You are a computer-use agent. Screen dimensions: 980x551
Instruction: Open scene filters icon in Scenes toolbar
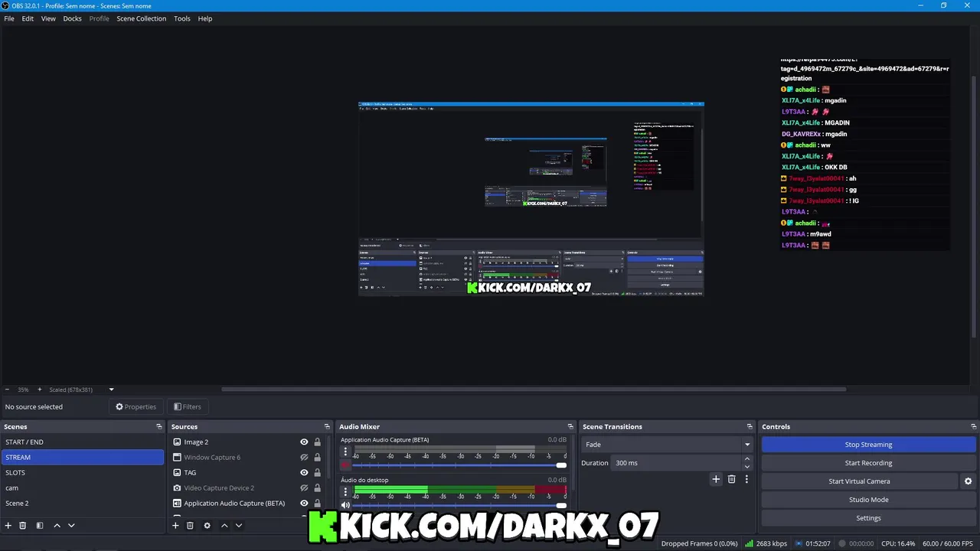[40, 526]
